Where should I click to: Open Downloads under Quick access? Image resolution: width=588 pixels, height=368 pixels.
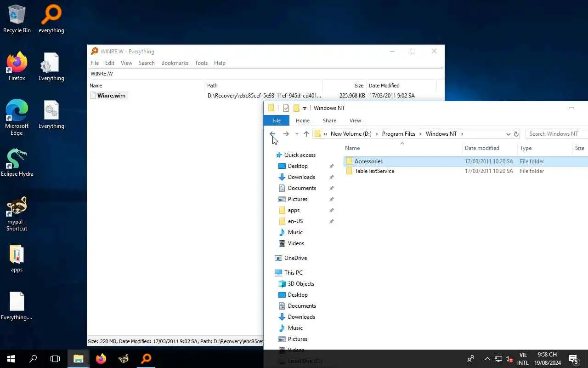click(301, 177)
